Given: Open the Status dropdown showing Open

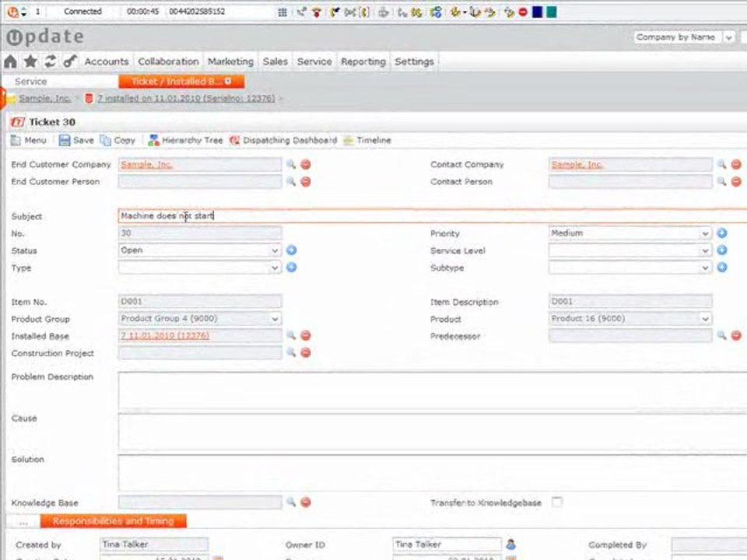Looking at the screenshot, I should tap(199, 250).
